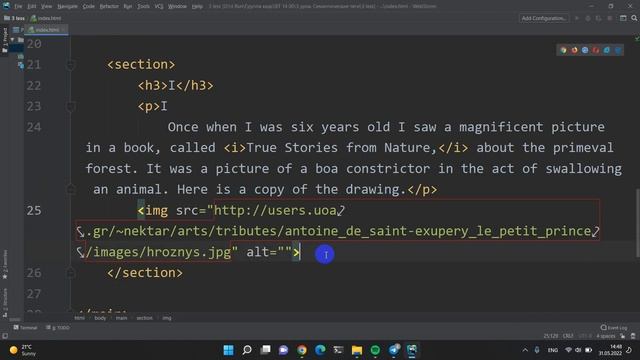This screenshot has height=360, width=640.
Task: Open Windows taskbar Search
Action: pos(247,350)
